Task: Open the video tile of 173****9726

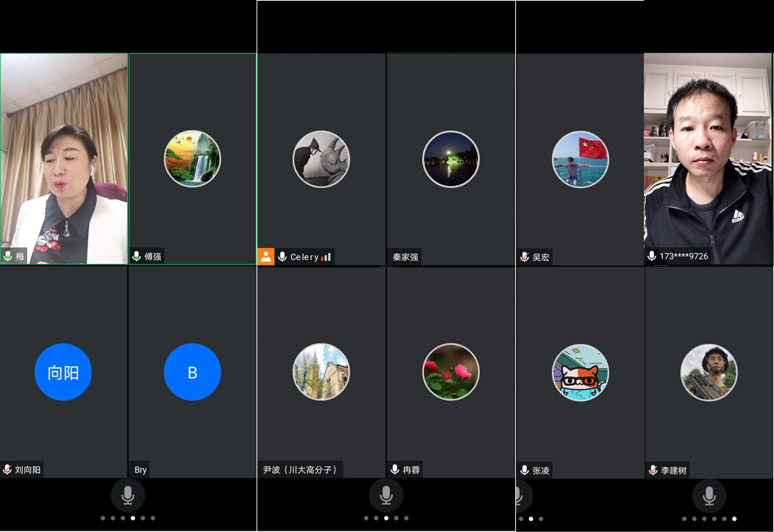Action: pyautogui.click(x=708, y=159)
